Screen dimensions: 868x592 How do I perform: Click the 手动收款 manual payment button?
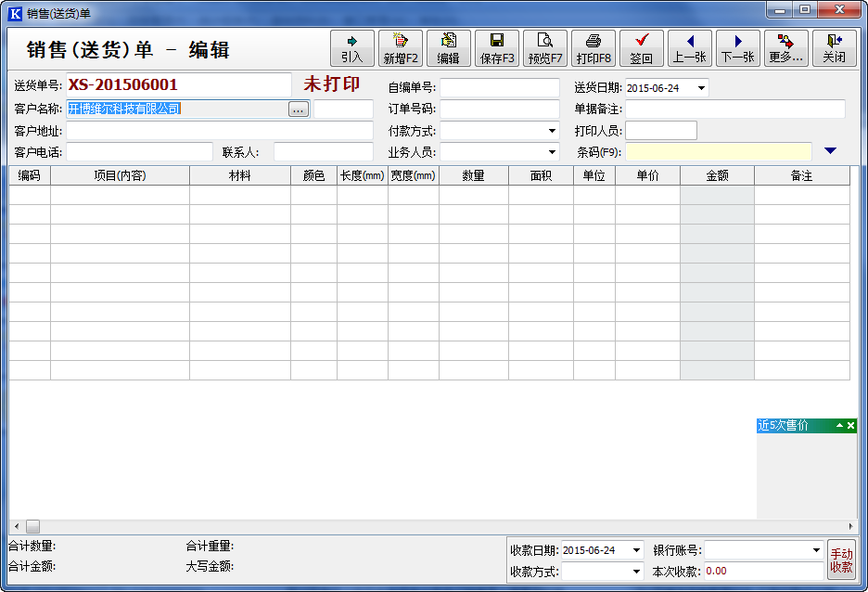tap(841, 560)
